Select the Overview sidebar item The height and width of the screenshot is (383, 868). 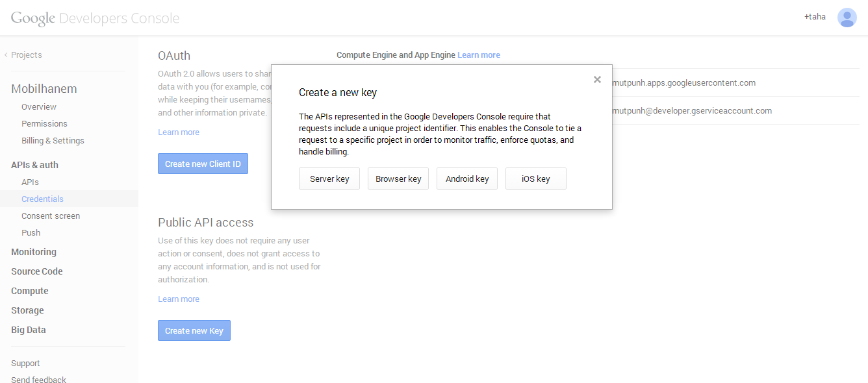[39, 106]
